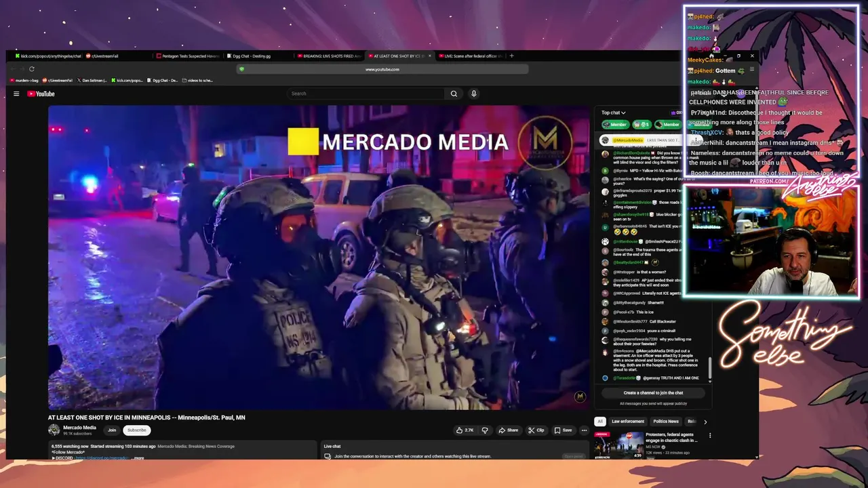The height and width of the screenshot is (488, 868).
Task: Switch to BREAKING: LIVE SHOTS FIRED tab
Action: tap(330, 56)
